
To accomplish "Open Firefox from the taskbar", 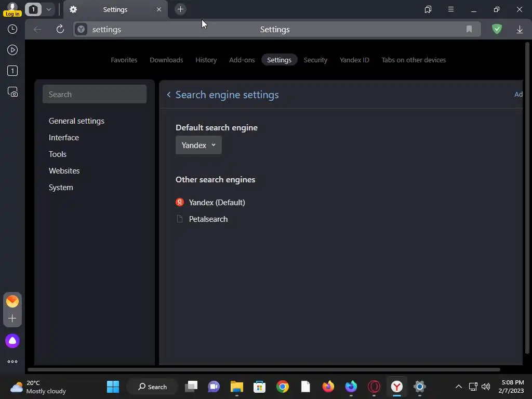I will [328, 387].
